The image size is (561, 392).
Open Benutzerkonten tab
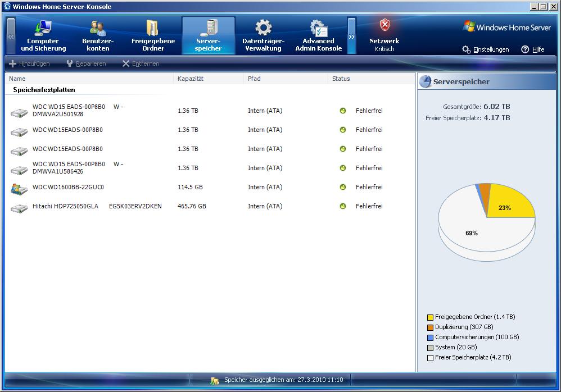pos(98,36)
